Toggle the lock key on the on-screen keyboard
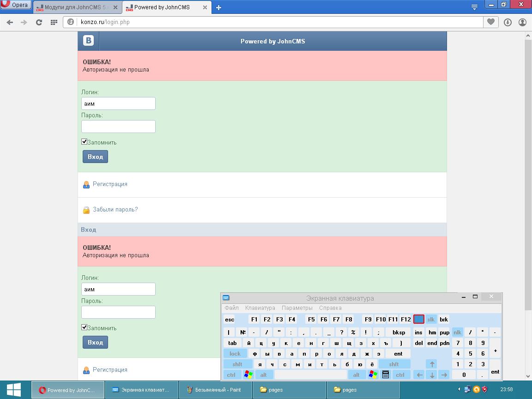532x399 pixels. click(235, 354)
